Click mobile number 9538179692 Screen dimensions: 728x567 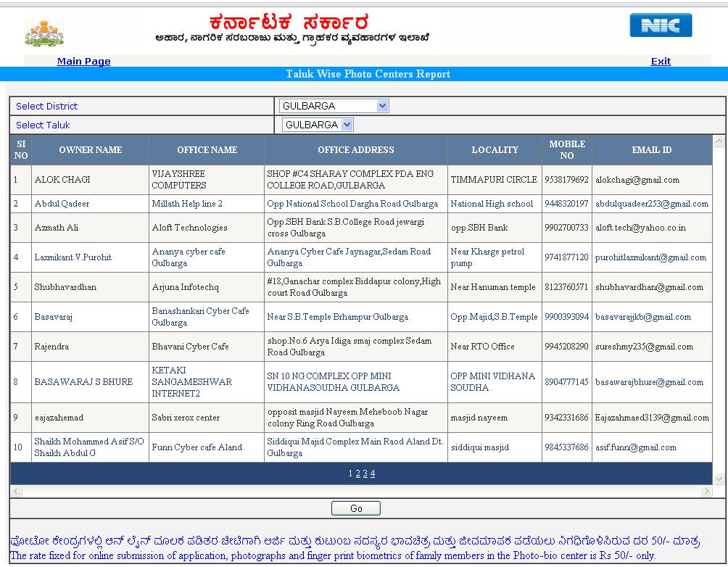coord(566,180)
